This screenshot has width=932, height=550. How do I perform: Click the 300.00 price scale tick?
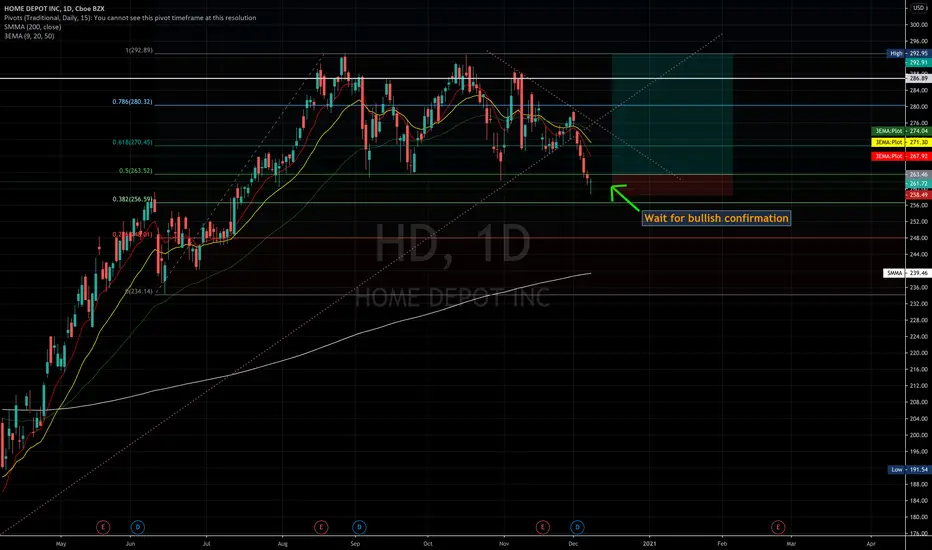pos(919,25)
